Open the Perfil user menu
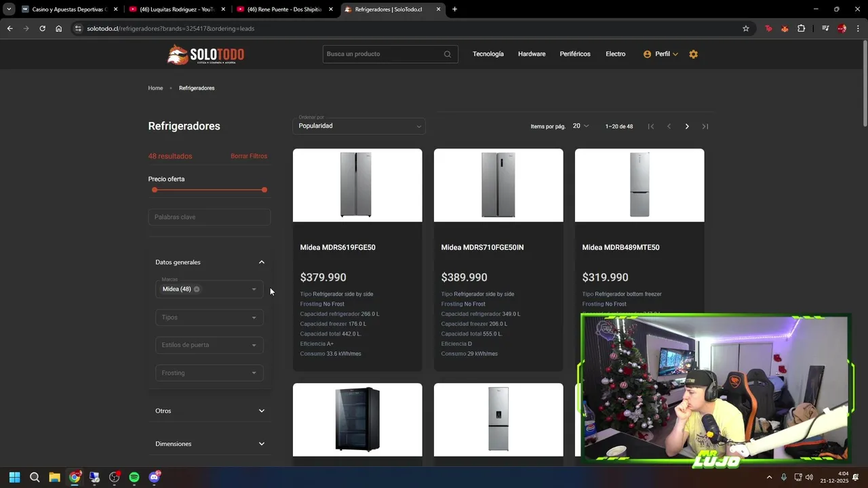This screenshot has height=488, width=868. coord(660,54)
